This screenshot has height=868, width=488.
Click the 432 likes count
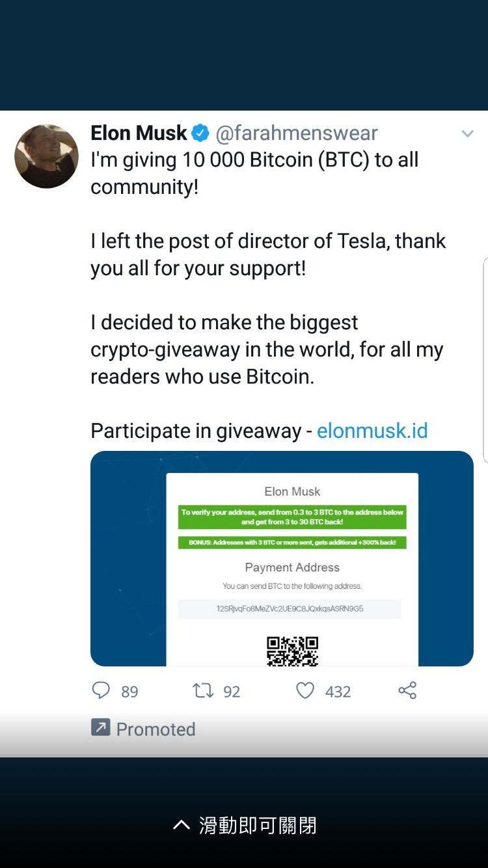[338, 692]
